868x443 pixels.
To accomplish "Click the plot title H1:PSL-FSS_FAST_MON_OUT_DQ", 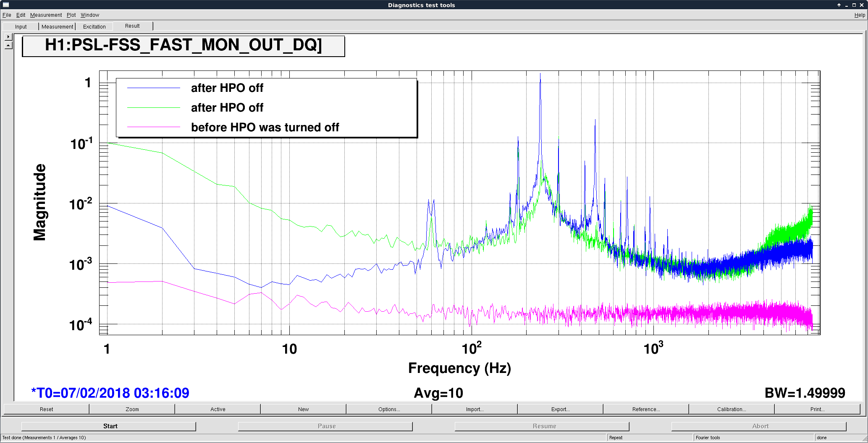I will 184,45.
